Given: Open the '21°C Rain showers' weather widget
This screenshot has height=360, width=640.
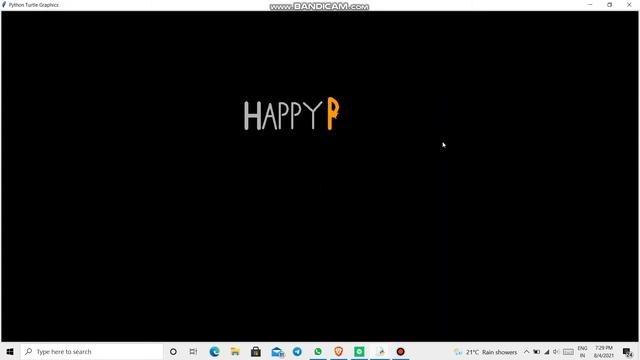Looking at the screenshot, I should (x=485, y=352).
